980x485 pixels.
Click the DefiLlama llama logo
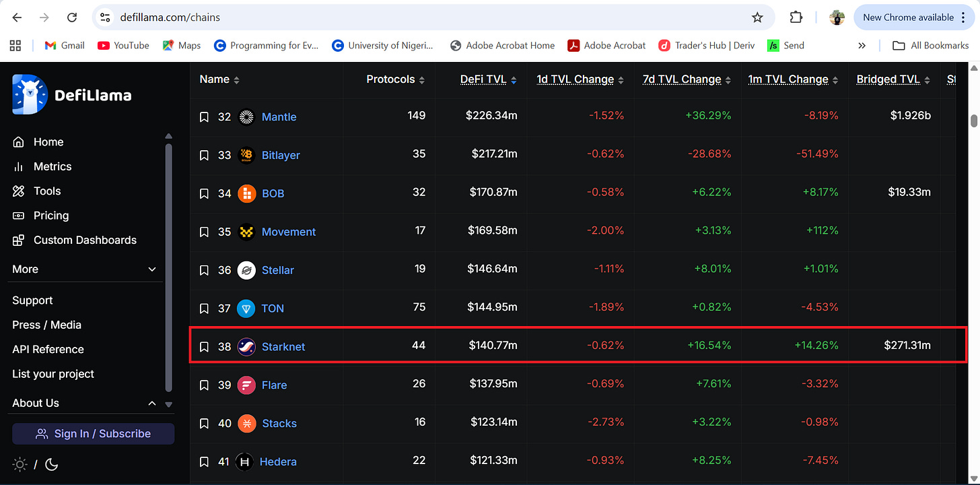(x=30, y=94)
